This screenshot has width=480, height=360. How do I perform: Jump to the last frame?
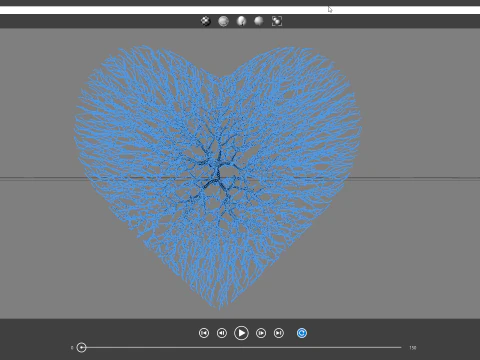tap(279, 333)
